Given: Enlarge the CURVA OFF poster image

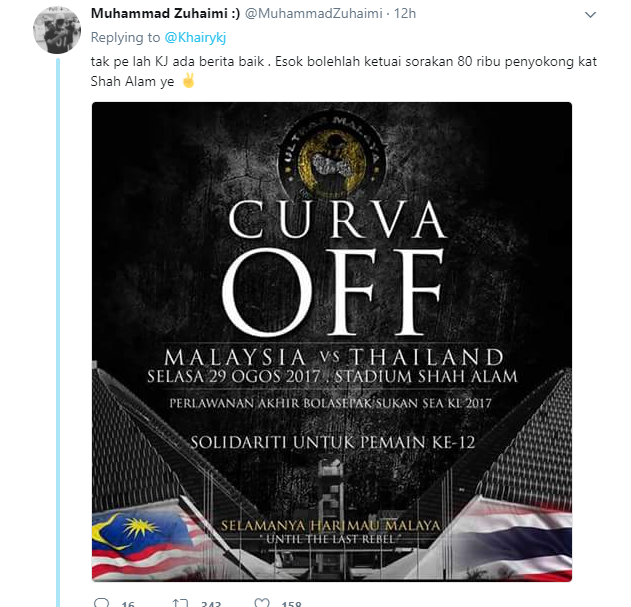Looking at the screenshot, I should point(332,341).
